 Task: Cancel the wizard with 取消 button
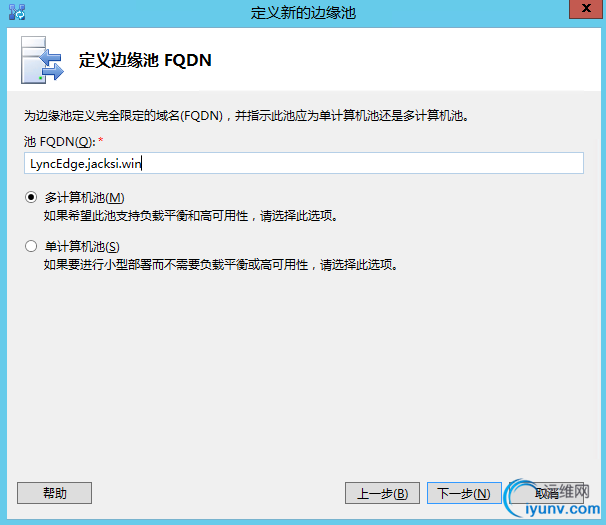tap(546, 493)
